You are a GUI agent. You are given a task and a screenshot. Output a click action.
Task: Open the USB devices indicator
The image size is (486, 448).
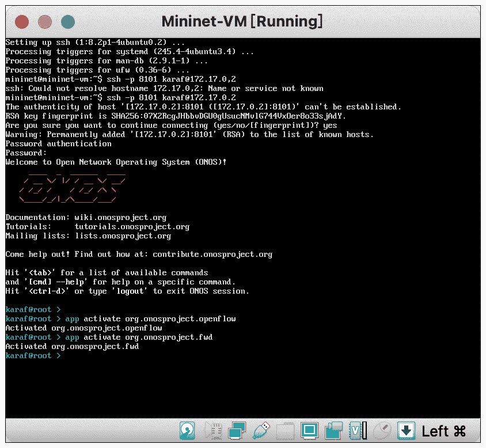(x=261, y=430)
